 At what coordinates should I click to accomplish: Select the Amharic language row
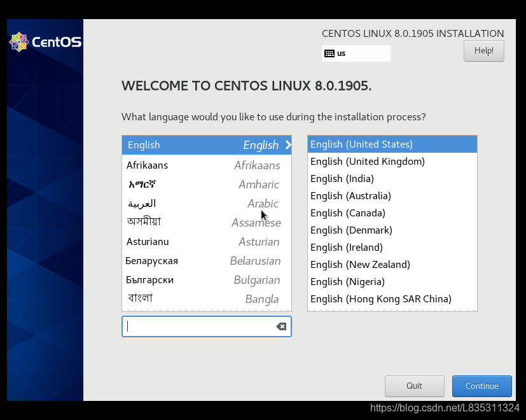pos(207,185)
